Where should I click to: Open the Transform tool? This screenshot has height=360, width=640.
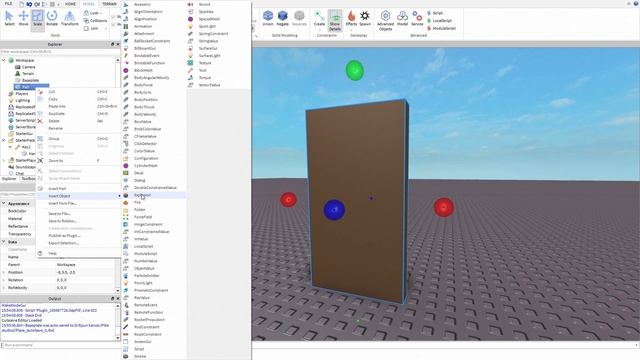point(69,18)
